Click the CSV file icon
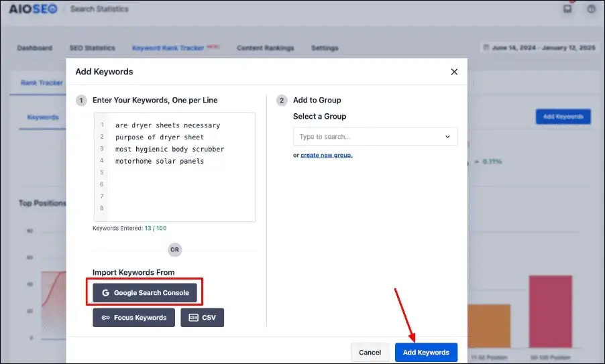The height and width of the screenshot is (364, 605). tap(193, 317)
